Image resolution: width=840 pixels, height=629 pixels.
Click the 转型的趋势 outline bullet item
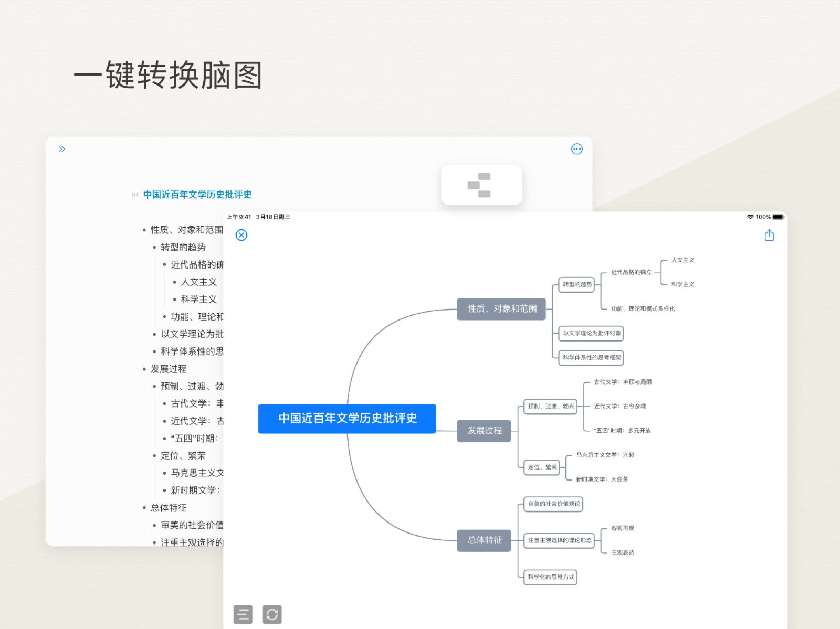(x=183, y=247)
